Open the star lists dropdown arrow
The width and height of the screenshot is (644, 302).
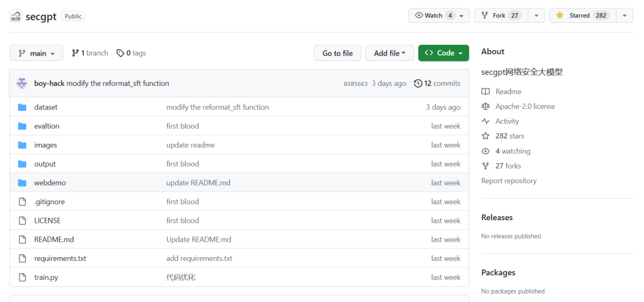pos(625,16)
